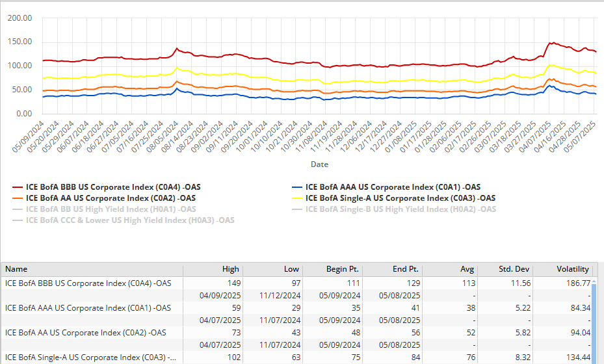Click the 04/07/2025 x-axis date label

[x=534, y=136]
